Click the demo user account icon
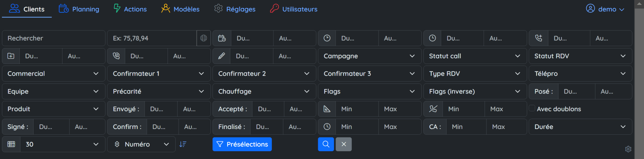The height and width of the screenshot is (159, 644). tap(590, 9)
